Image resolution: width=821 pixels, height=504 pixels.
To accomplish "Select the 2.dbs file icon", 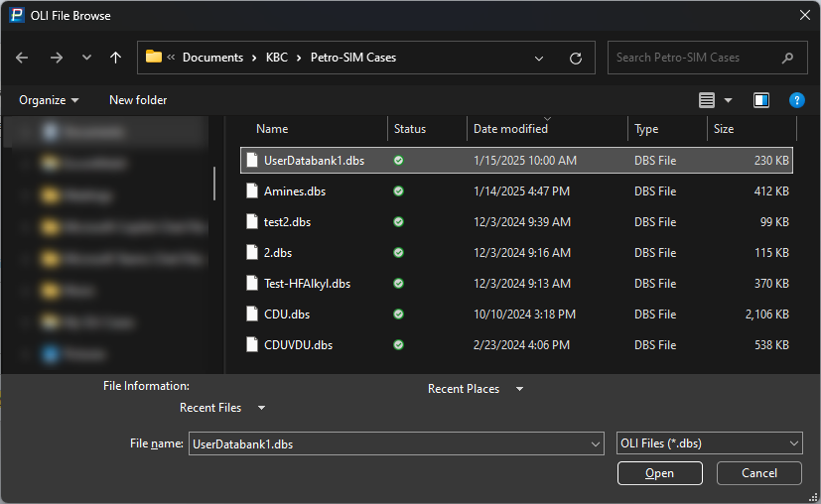I will click(x=252, y=253).
